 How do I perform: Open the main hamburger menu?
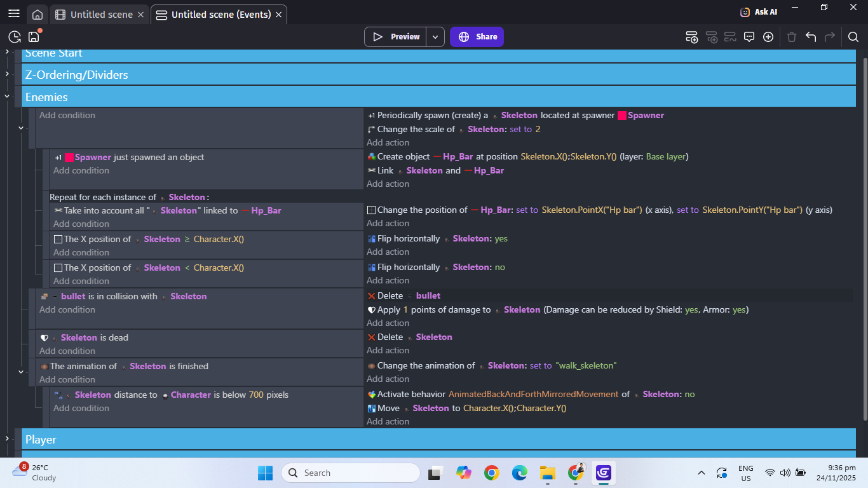coord(14,14)
